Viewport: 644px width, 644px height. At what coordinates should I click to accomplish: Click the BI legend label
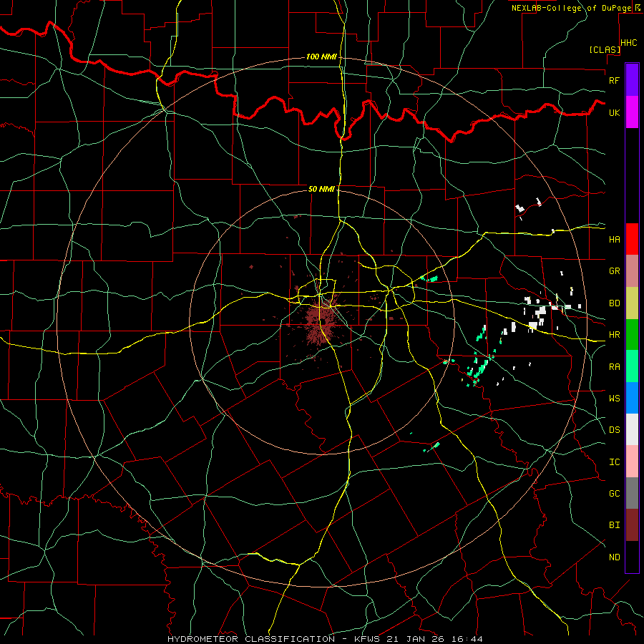coord(614,525)
